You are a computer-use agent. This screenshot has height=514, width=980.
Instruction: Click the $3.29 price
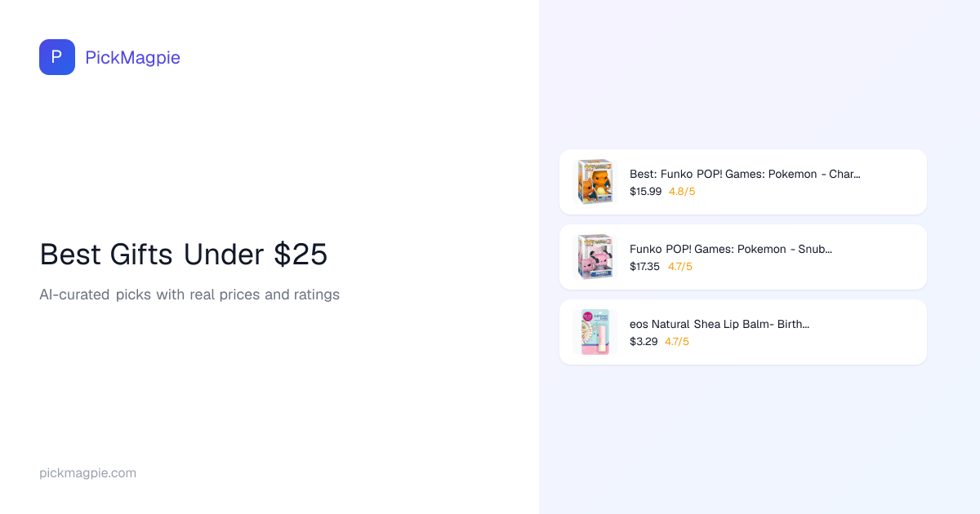click(x=644, y=342)
